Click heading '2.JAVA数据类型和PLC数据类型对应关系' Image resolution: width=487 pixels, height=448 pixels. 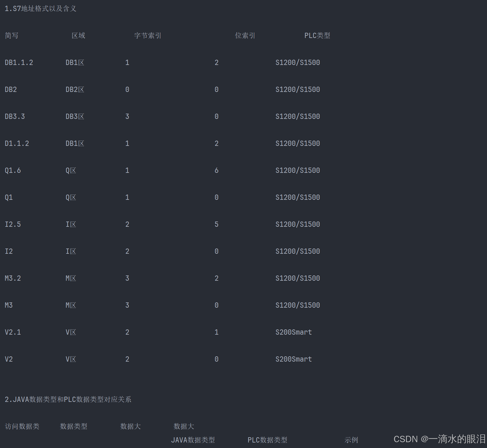coord(68,400)
